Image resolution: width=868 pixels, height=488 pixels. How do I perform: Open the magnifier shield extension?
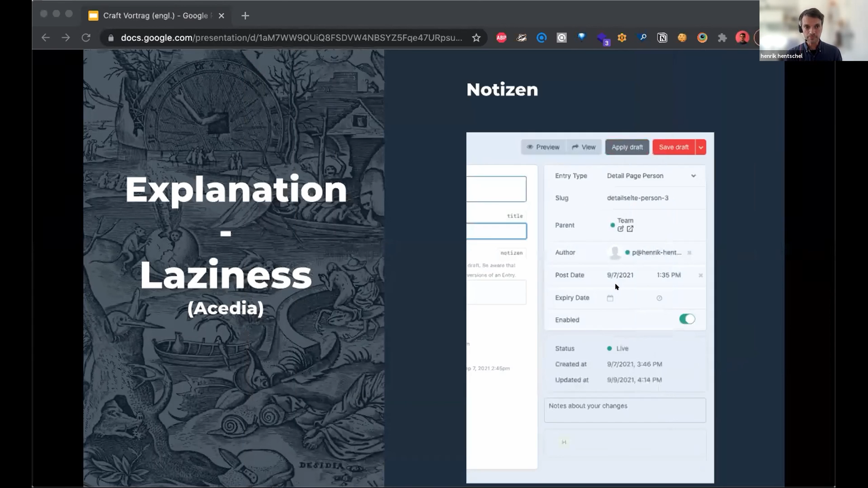[x=642, y=38]
